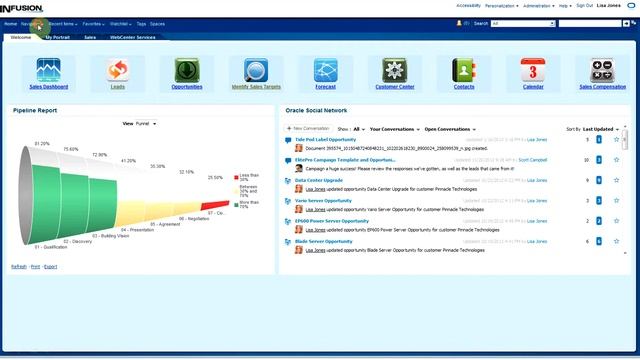Screen dimensions: 640x360
Task: Click the Vario Server Opportunity object icon
Action: [288, 201]
